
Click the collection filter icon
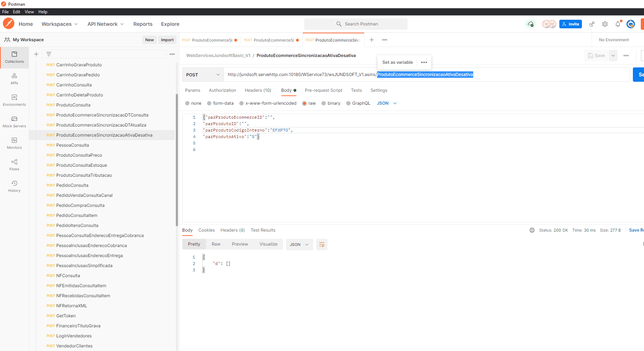point(49,54)
